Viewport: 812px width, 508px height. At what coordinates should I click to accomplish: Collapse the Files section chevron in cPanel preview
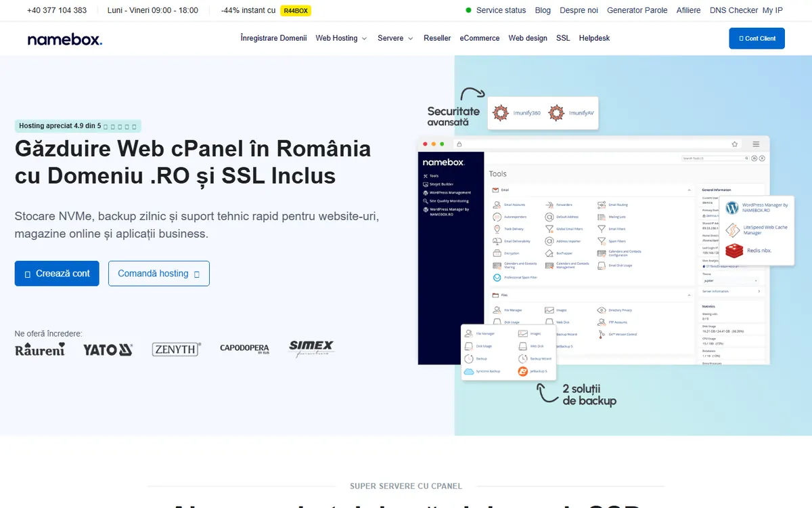coord(689,296)
